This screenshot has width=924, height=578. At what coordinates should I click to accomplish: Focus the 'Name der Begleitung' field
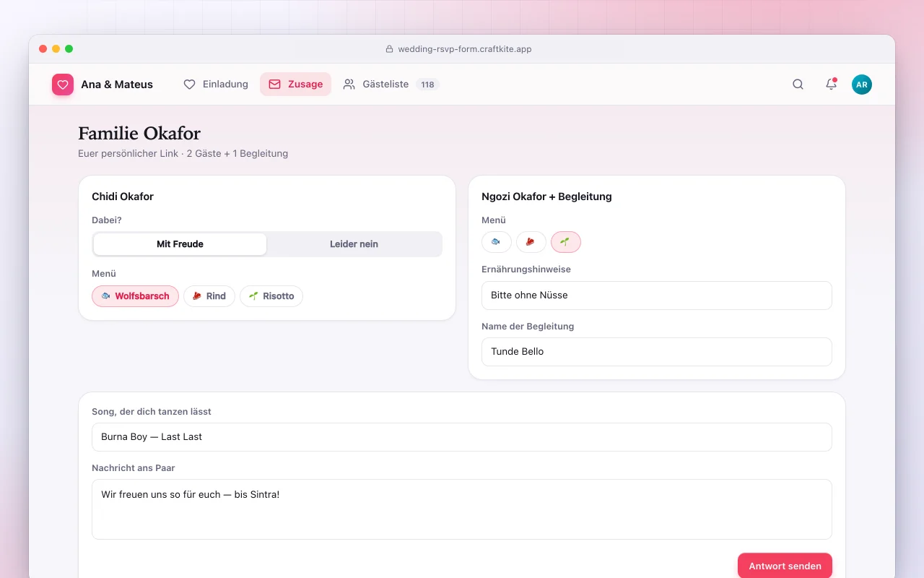pyautogui.click(x=657, y=352)
